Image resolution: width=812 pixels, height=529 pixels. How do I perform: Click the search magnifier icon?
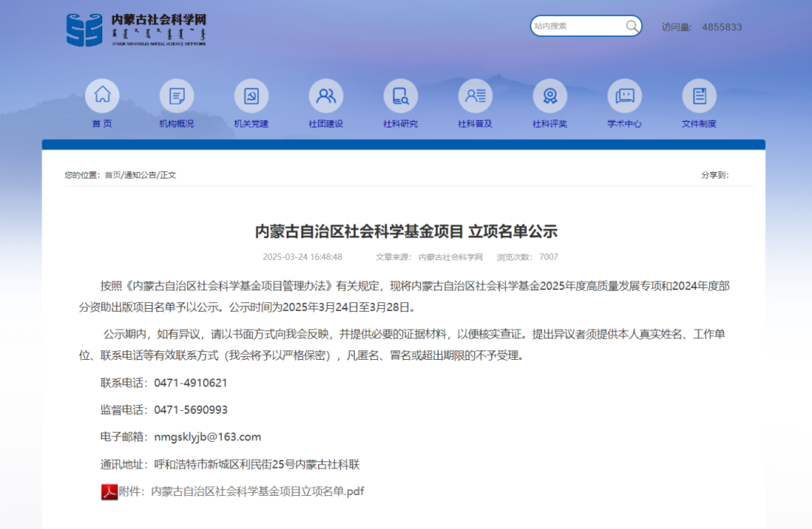632,26
